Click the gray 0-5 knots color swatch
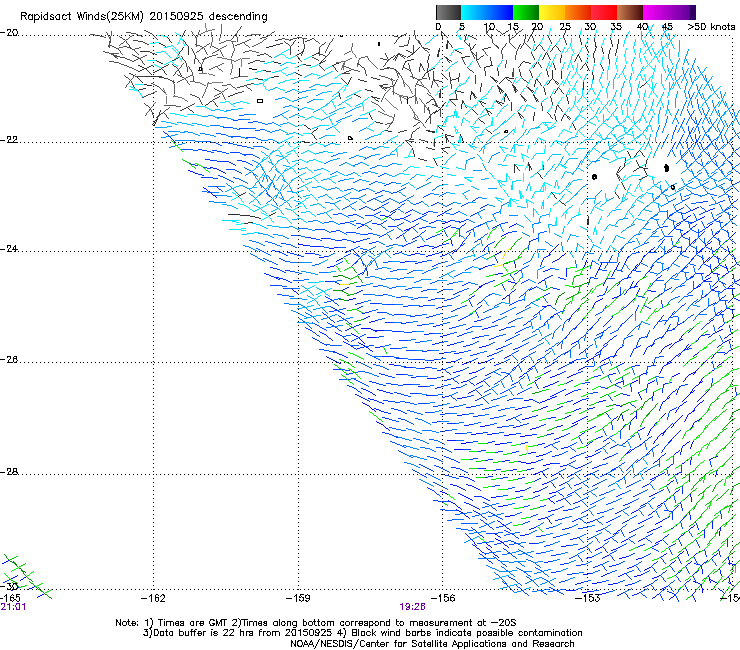The image size is (740, 650). point(448,12)
